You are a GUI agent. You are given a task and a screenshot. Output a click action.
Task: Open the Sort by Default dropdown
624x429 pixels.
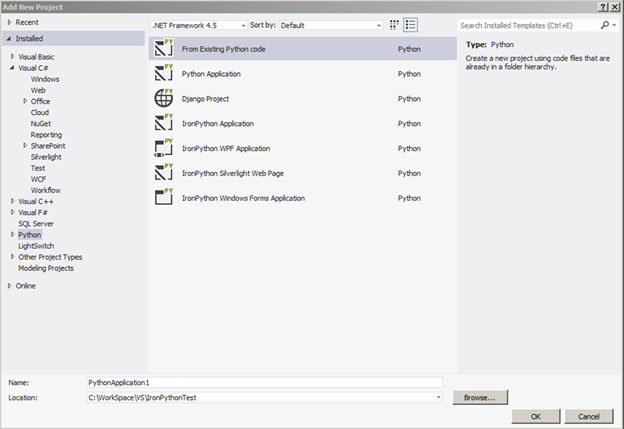(x=379, y=25)
